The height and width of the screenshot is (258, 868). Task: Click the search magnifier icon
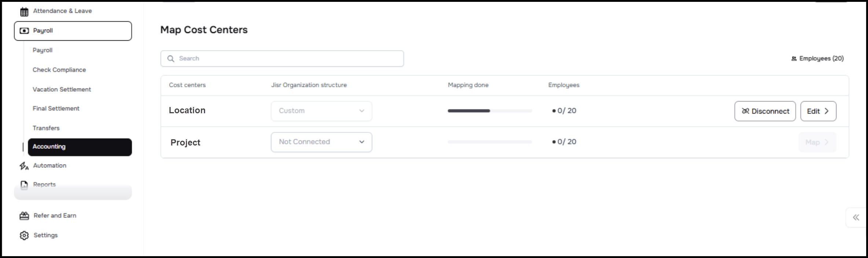[x=171, y=59]
